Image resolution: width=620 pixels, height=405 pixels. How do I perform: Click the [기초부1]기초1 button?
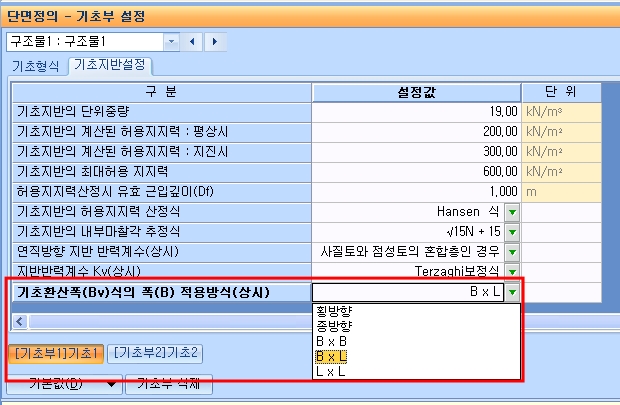56,353
